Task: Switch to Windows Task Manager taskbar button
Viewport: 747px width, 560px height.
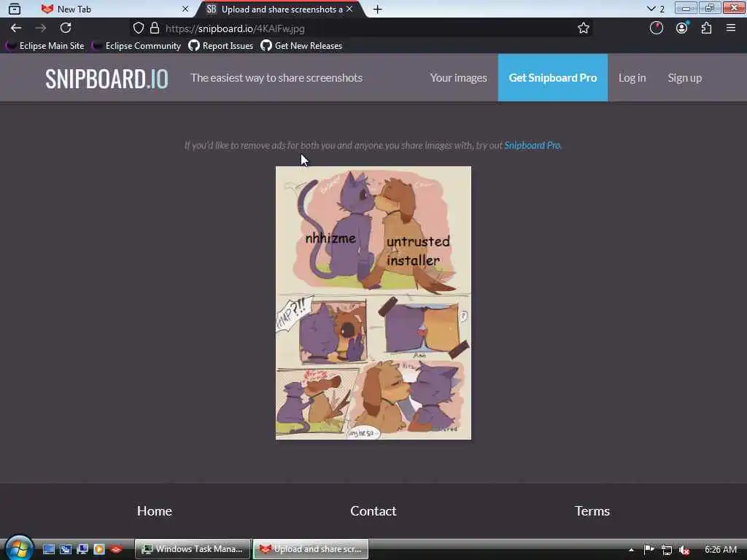Action: (193, 549)
